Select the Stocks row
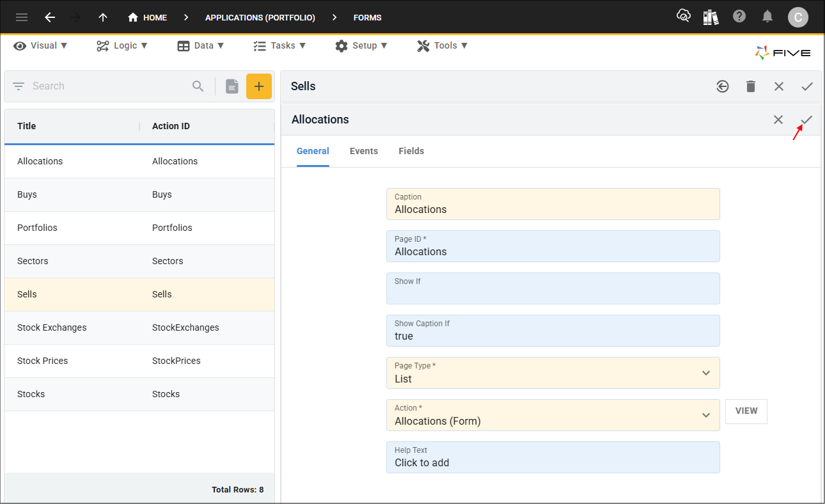This screenshot has width=825, height=504. 139,394
